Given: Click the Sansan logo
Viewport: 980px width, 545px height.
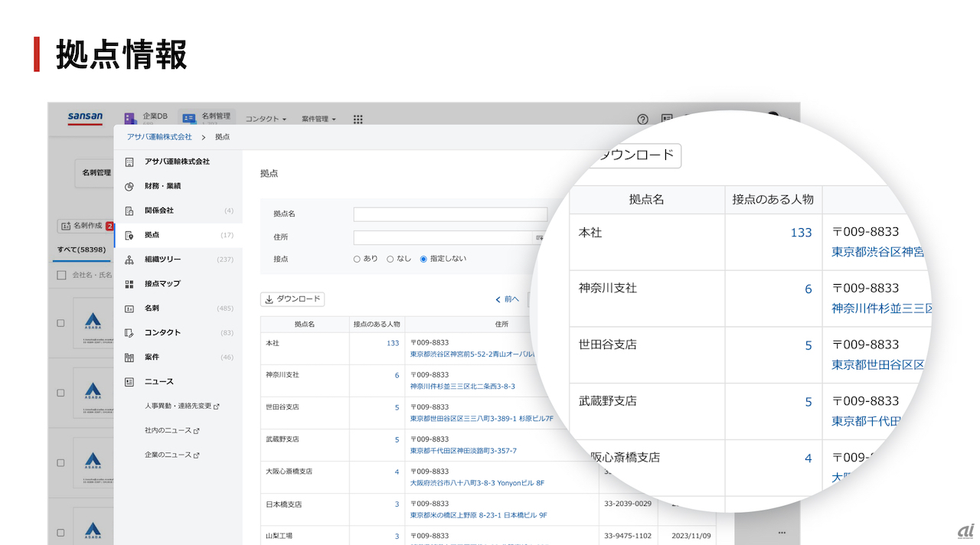Looking at the screenshot, I should [85, 118].
